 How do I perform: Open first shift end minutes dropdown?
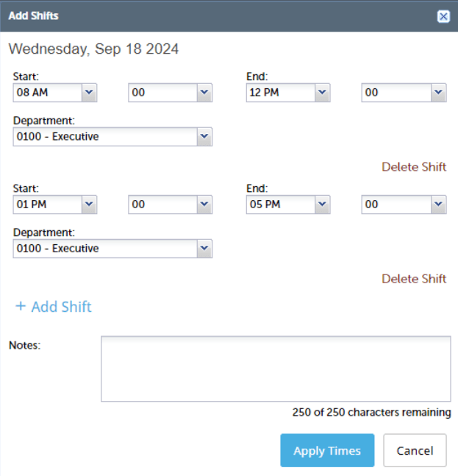pos(438,93)
